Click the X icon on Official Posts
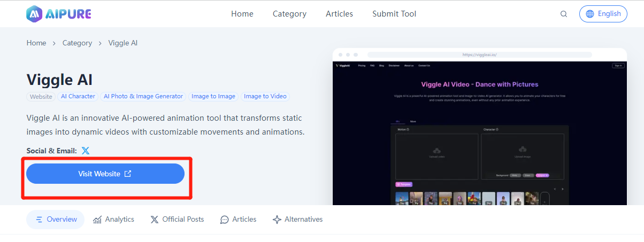The image size is (644, 242). pos(155,220)
